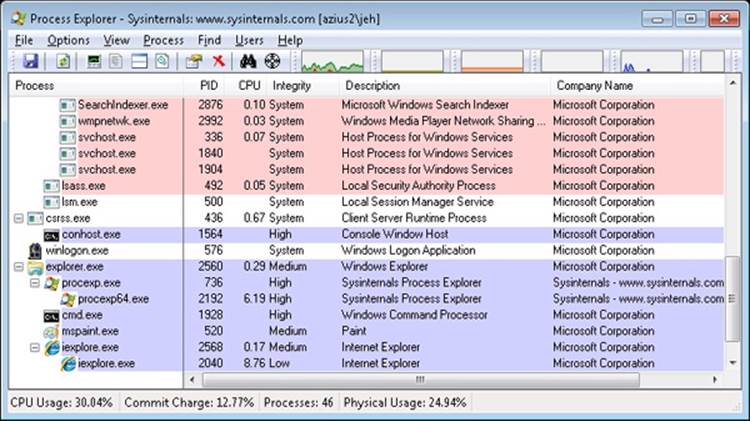
Task: Click the Save toolbar icon
Action: click(x=31, y=61)
